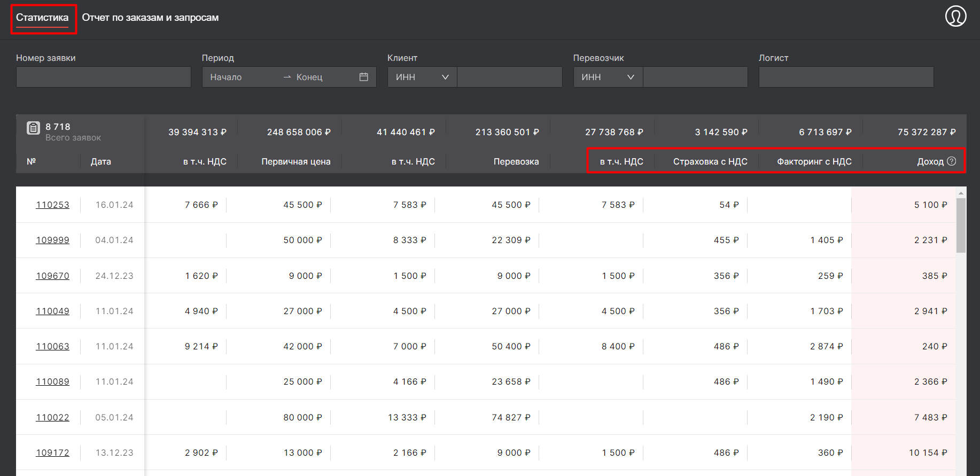Focus the Номер заявки input field

coord(104,77)
